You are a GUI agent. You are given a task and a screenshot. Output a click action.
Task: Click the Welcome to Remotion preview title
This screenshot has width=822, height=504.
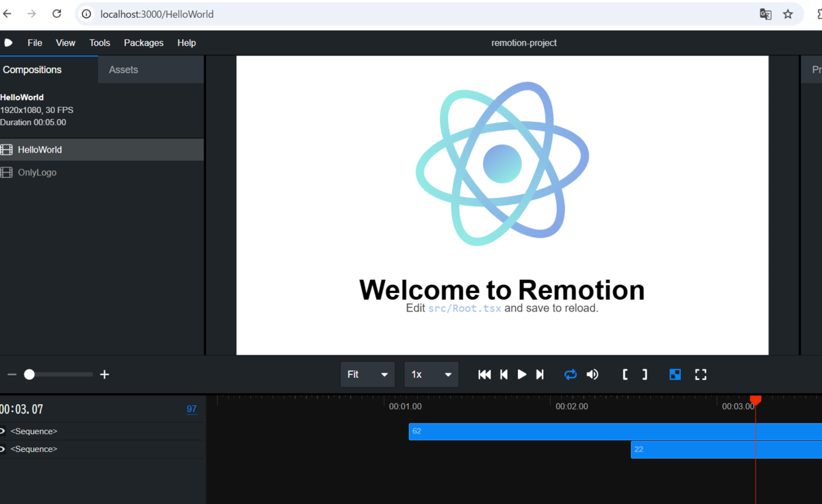pyautogui.click(x=502, y=290)
